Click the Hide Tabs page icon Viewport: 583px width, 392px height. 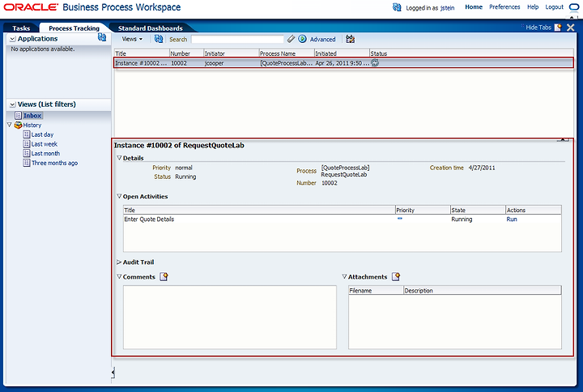point(558,28)
